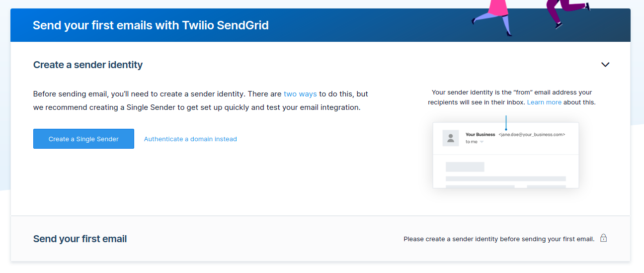The image size is (644, 273).
Task: Click the jane.doe@your_business.com address
Action: 532,135
